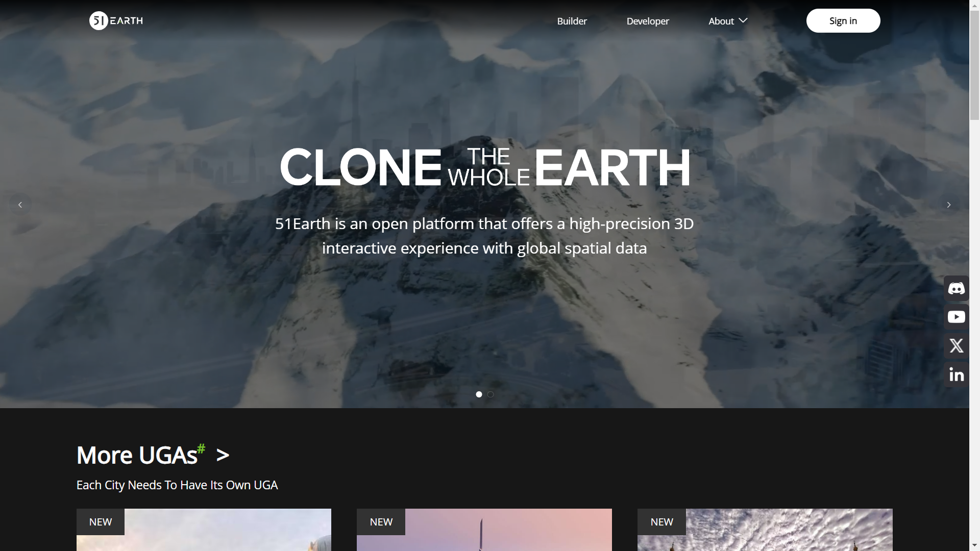
Task: Open the LinkedIn icon in the side panel
Action: (957, 375)
